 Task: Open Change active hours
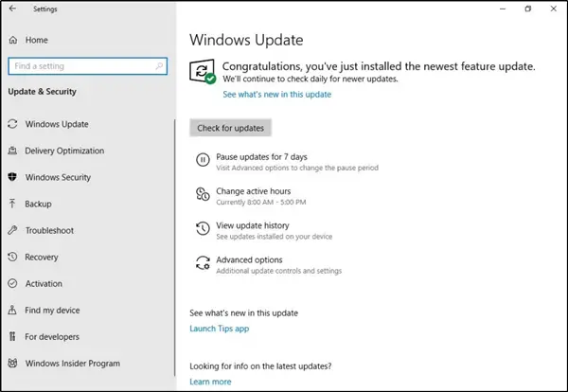251,196
